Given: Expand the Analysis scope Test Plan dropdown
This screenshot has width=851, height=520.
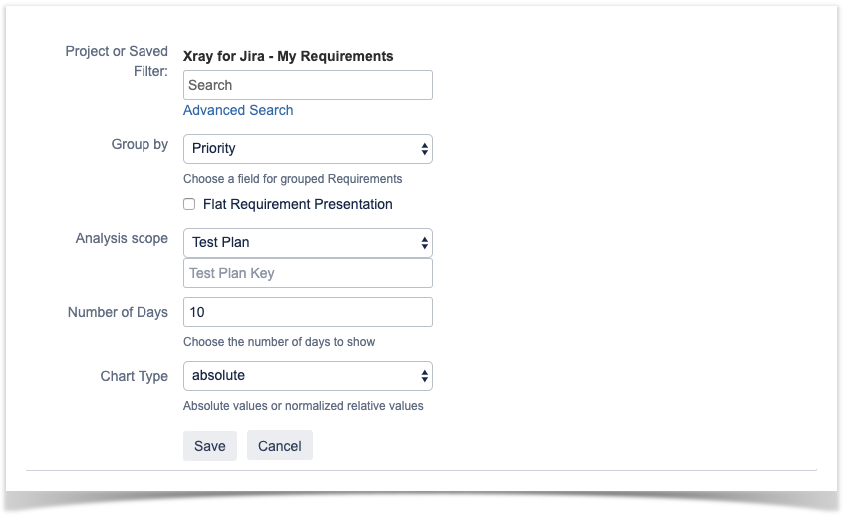Looking at the screenshot, I should tap(308, 243).
